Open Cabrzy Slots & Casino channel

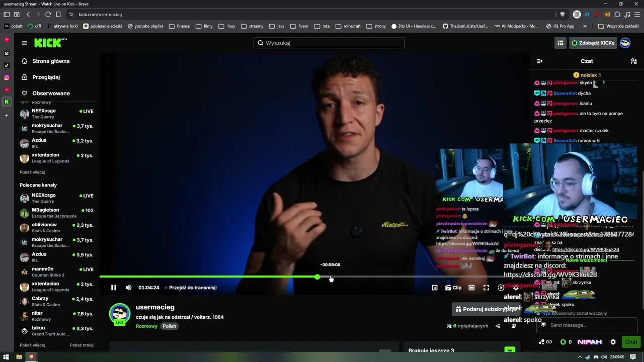click(x=56, y=302)
